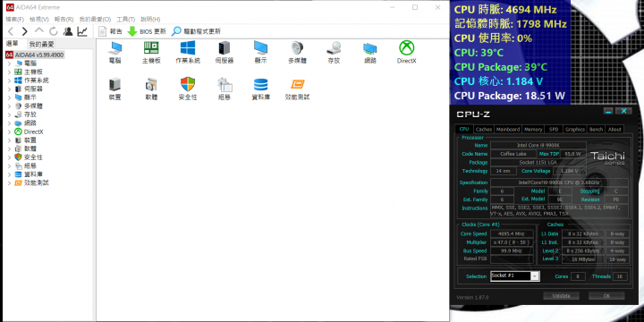
Task: Expand the 伺服器 tree node
Action: (x=10, y=89)
